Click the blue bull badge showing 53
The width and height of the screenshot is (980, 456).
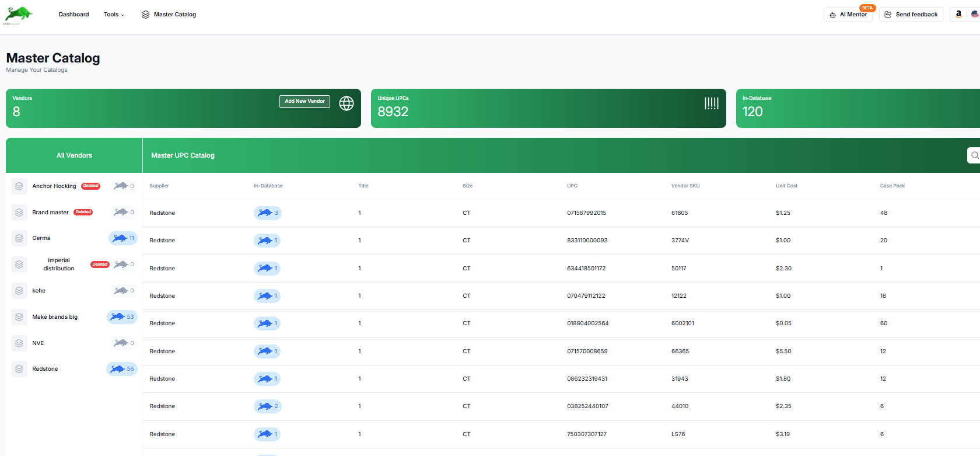point(123,317)
